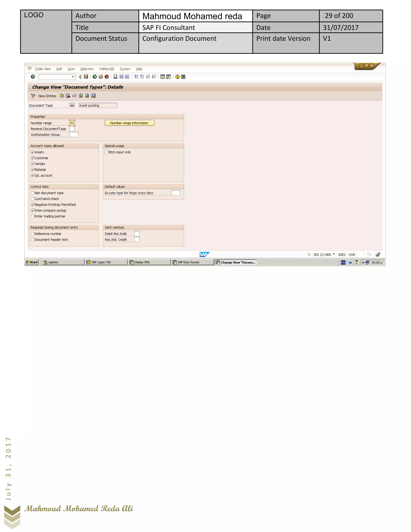Click the Undo Change icon
The height and width of the screenshot is (532, 411).
pos(74,96)
